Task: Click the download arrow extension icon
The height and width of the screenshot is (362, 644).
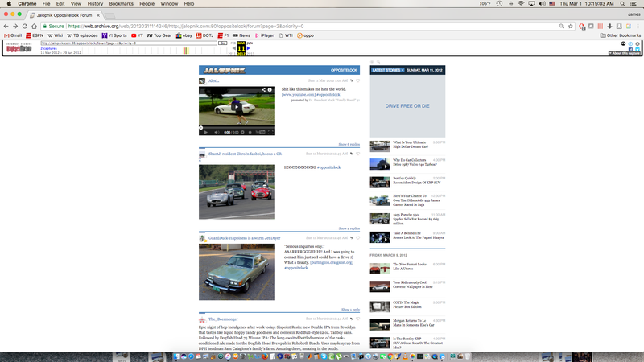Action: coord(609,26)
